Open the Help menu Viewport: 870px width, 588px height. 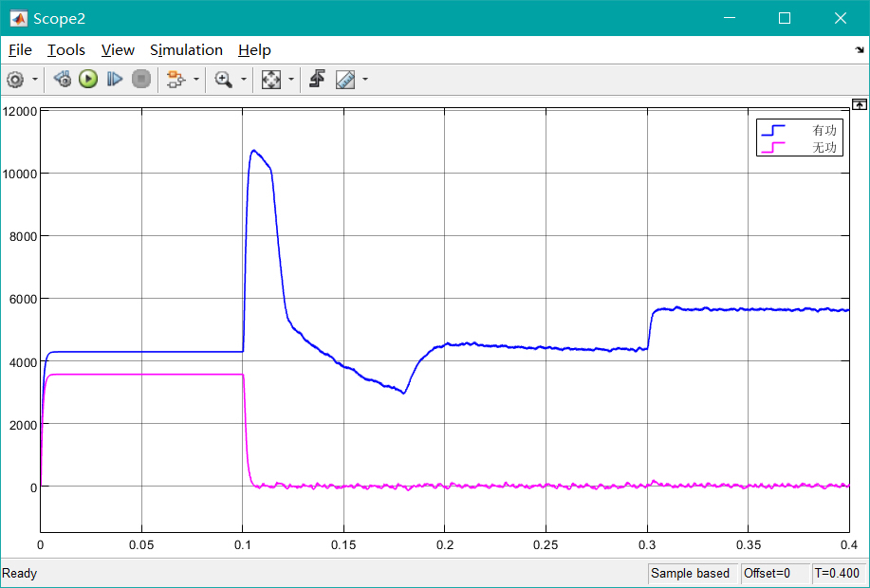click(254, 50)
